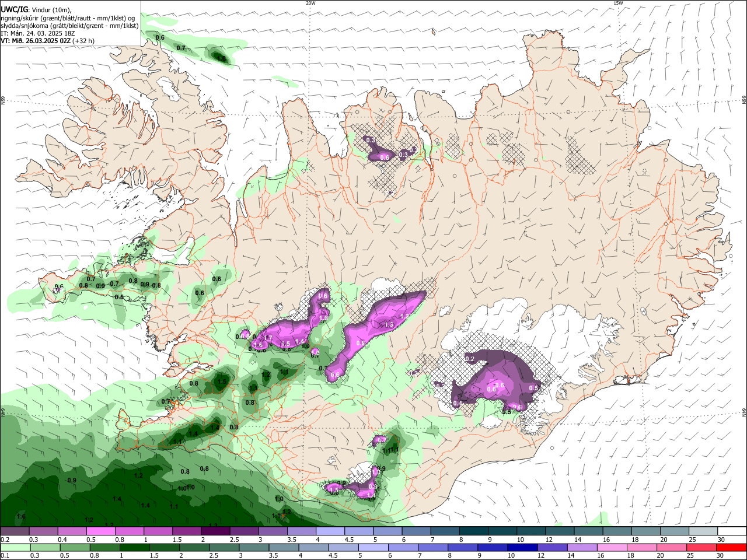Click the 1.5 magenta-purple snow legend swatch
This screenshot has height=560, width=747.
[x=187, y=531]
